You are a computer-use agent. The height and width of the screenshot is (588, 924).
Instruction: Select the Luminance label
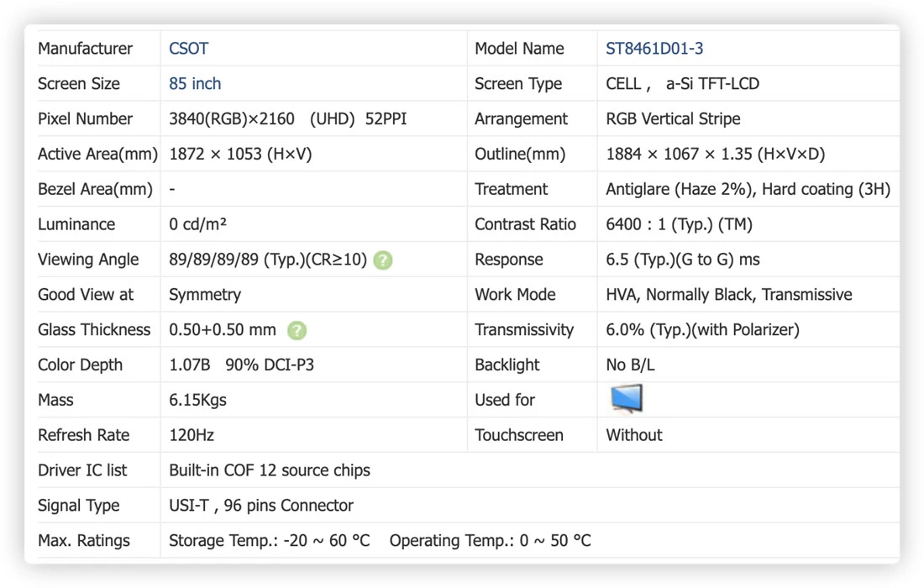tap(76, 224)
